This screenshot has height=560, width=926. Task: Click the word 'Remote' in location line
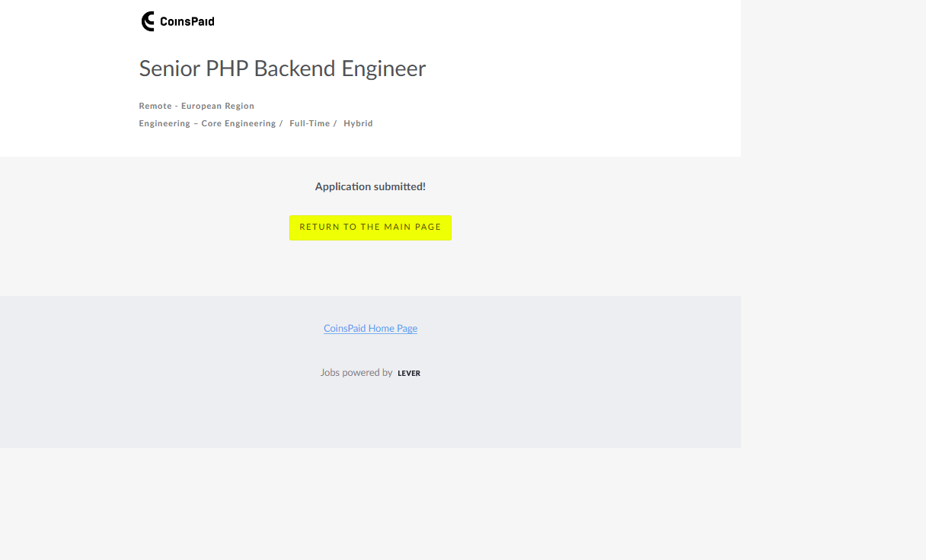click(155, 106)
